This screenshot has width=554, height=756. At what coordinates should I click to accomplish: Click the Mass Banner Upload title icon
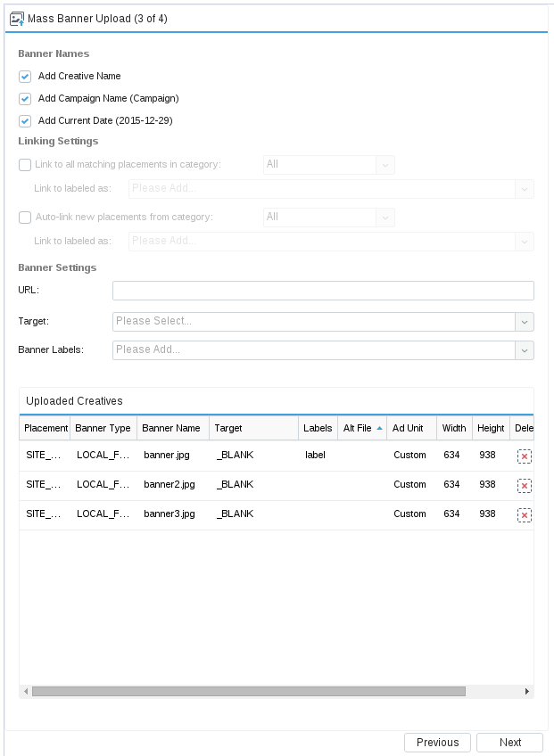pyautogui.click(x=17, y=19)
